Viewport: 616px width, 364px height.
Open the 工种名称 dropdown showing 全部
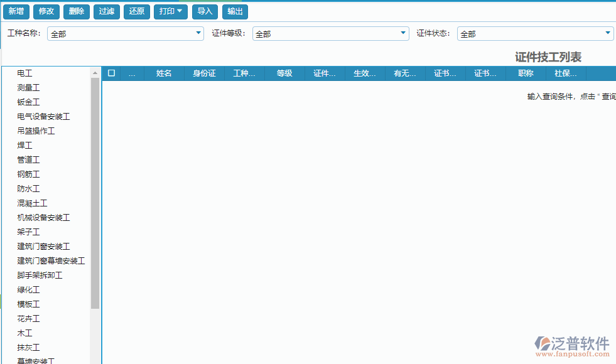(x=197, y=33)
